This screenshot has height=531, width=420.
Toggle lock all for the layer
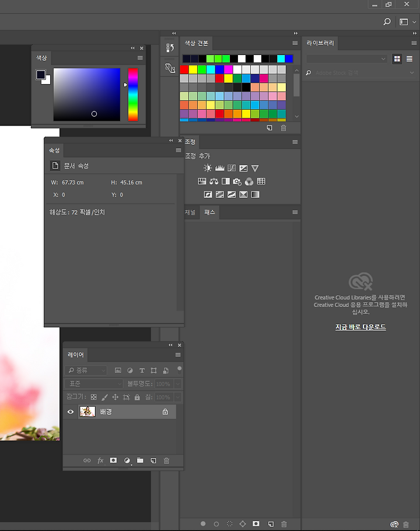pyautogui.click(x=137, y=397)
